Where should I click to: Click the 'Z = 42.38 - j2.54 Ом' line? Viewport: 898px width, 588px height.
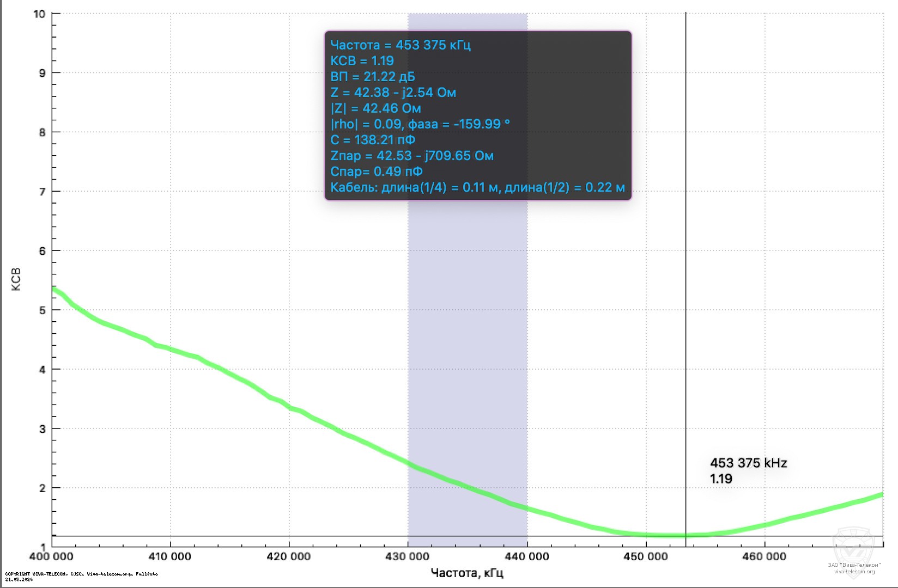coord(393,92)
